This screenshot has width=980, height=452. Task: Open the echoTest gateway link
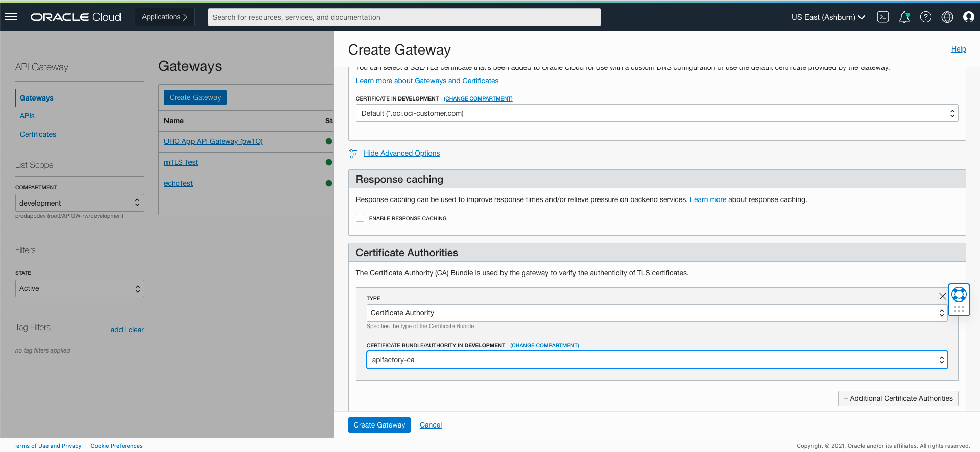[178, 183]
